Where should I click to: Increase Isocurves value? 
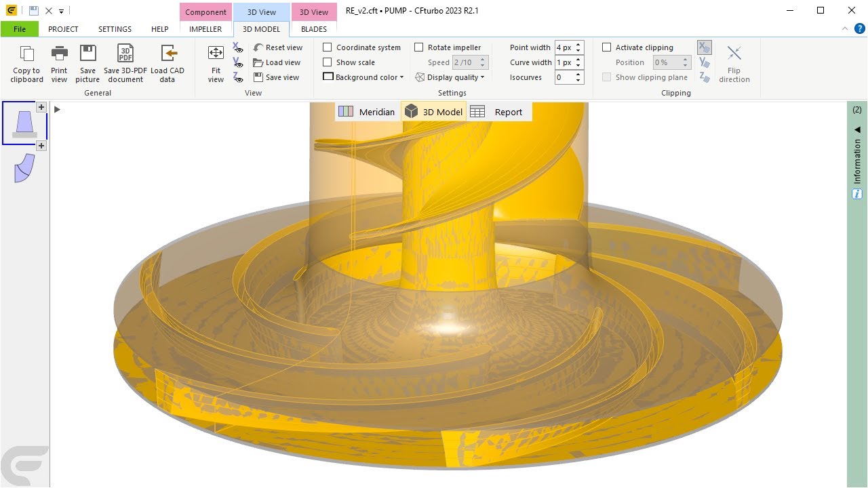tap(578, 74)
